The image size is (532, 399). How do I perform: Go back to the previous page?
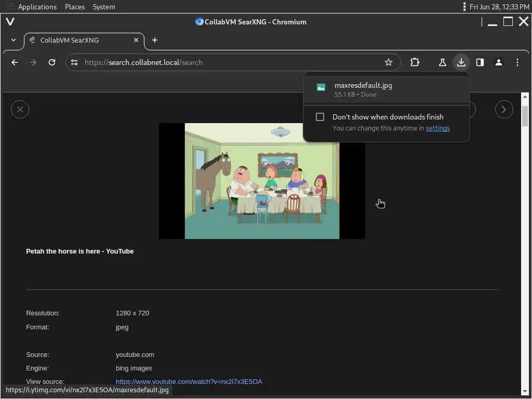15,62
